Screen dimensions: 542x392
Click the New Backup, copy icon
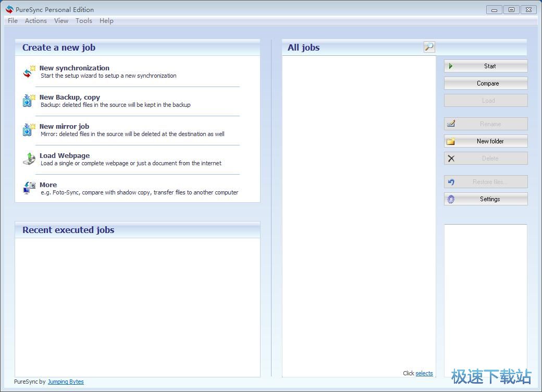point(29,101)
